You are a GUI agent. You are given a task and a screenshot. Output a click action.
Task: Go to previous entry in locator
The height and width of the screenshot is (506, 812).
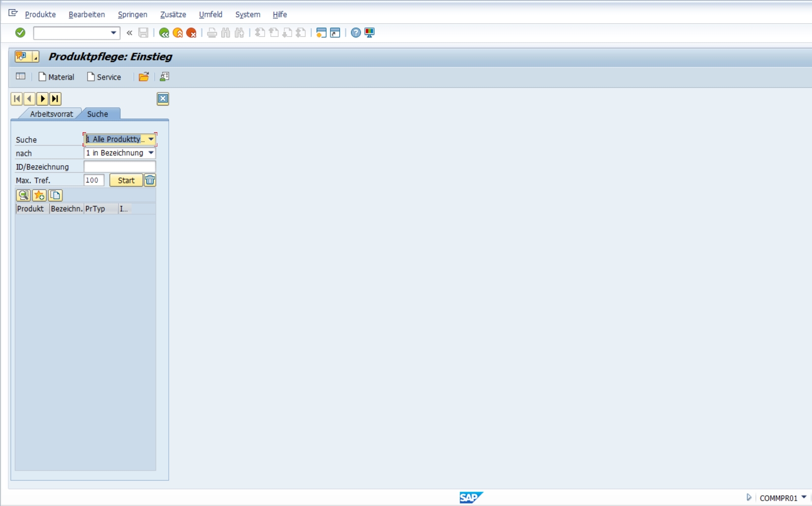coord(30,99)
